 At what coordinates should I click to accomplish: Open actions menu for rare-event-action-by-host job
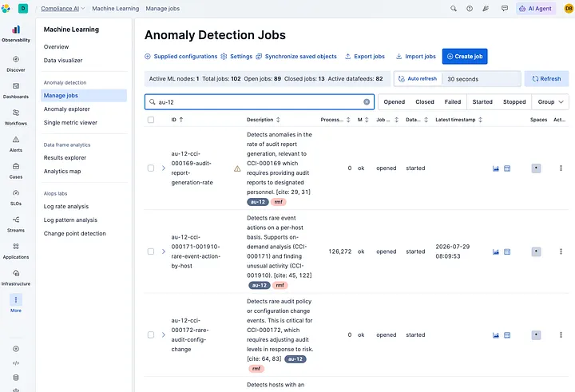point(561,251)
